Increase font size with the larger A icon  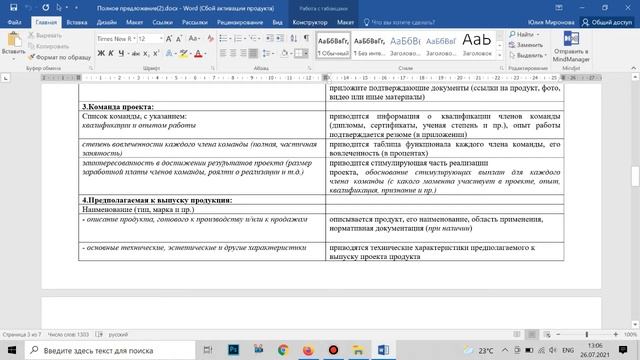169,39
